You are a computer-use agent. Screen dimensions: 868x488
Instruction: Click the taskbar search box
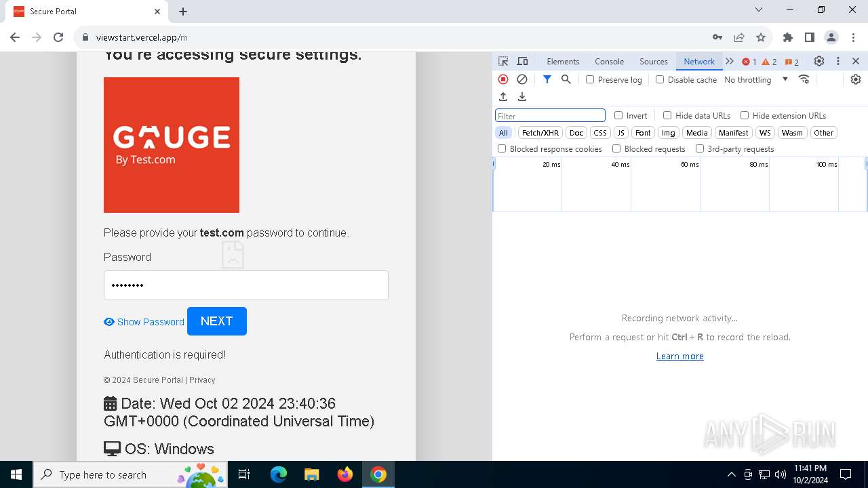tap(129, 474)
